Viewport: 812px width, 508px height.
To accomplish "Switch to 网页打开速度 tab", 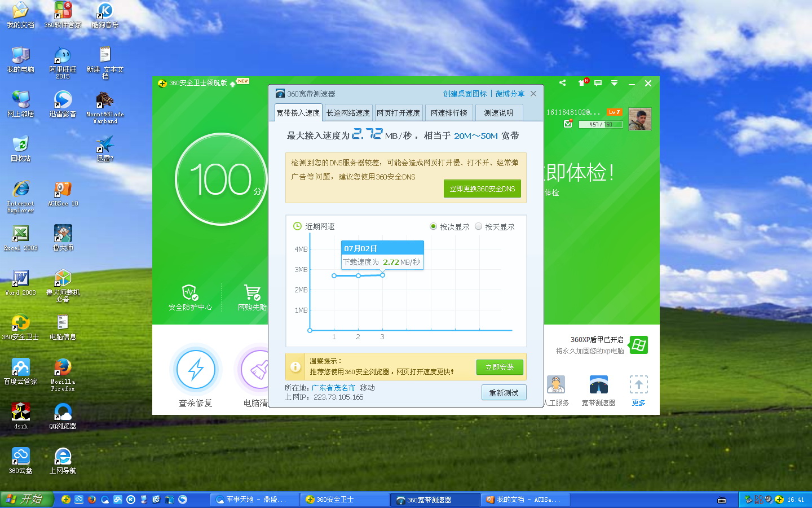I will coord(398,113).
